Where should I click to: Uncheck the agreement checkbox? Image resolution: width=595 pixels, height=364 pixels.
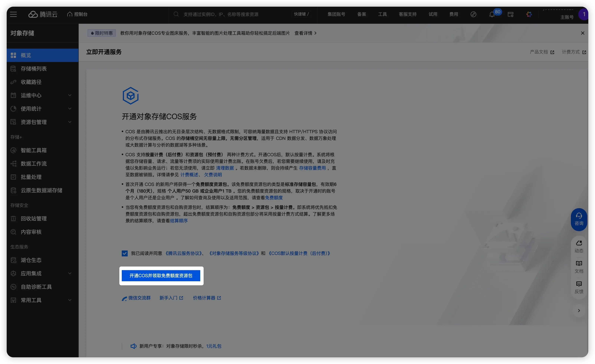(x=125, y=253)
